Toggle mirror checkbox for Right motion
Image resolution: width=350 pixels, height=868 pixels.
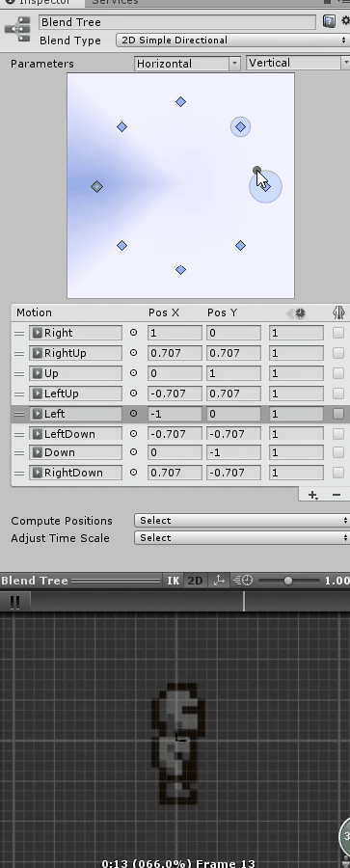(337, 333)
